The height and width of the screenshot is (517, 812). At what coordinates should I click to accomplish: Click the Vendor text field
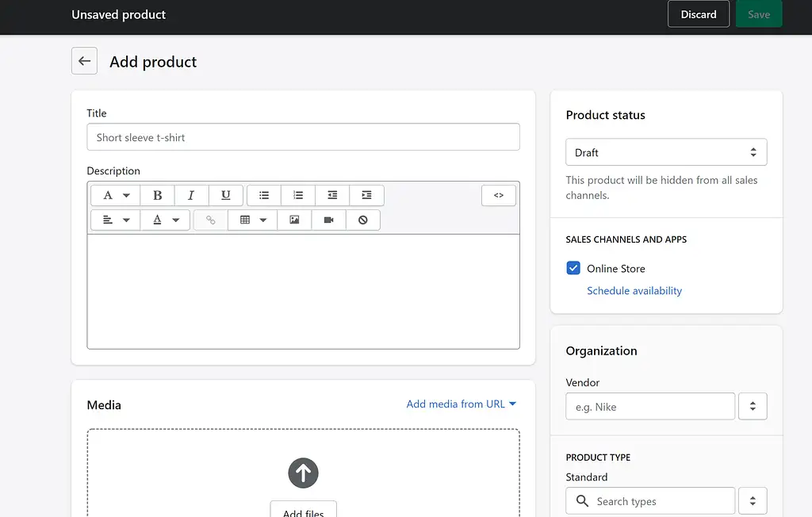point(650,407)
